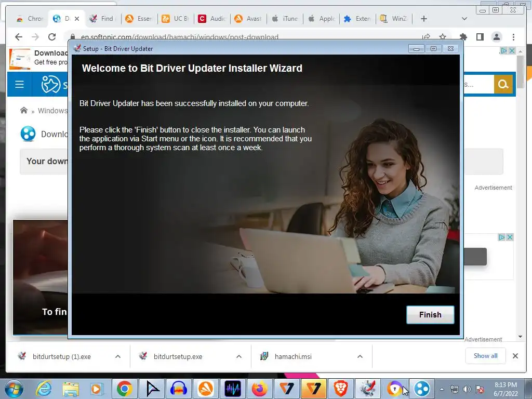
Task: Open Chrome extensions puzzle icon
Action: pyautogui.click(x=463, y=37)
